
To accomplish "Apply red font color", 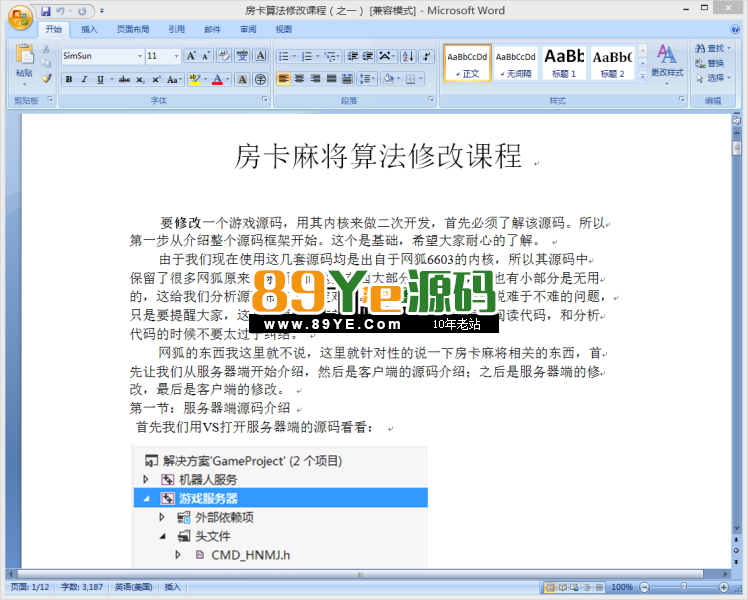I will click(217, 79).
